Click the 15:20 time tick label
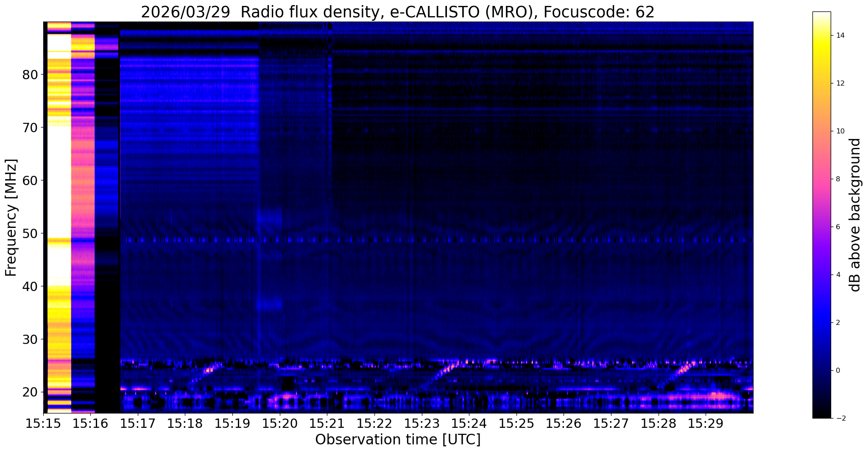Screen dimensions: 868x452 [x=280, y=423]
